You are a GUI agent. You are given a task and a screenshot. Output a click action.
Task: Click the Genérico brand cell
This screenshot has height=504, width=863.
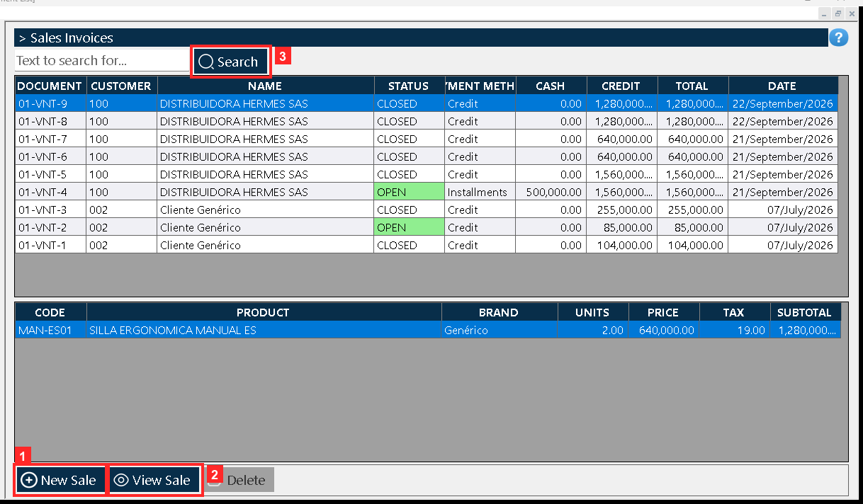pos(499,330)
